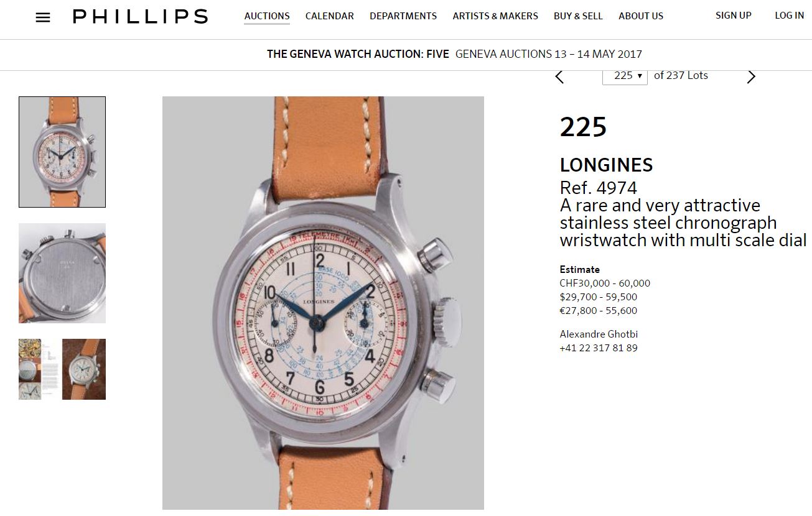Open The Geneva Watch Auction: Five link

[x=358, y=54]
